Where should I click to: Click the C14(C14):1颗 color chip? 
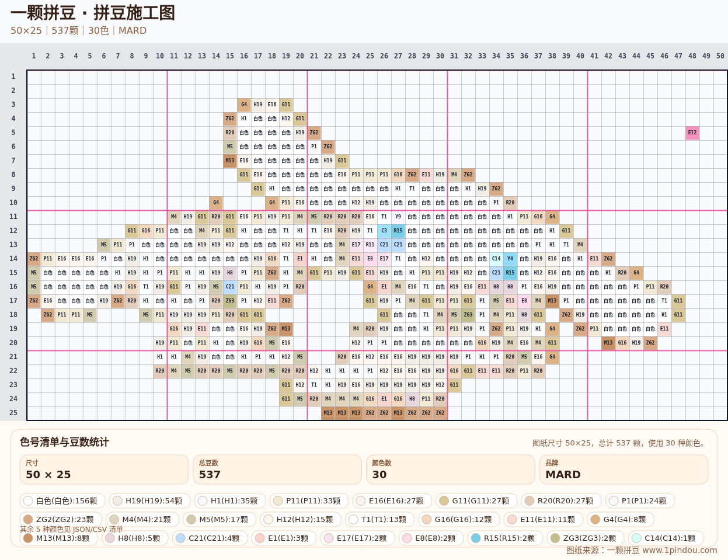tap(666, 538)
